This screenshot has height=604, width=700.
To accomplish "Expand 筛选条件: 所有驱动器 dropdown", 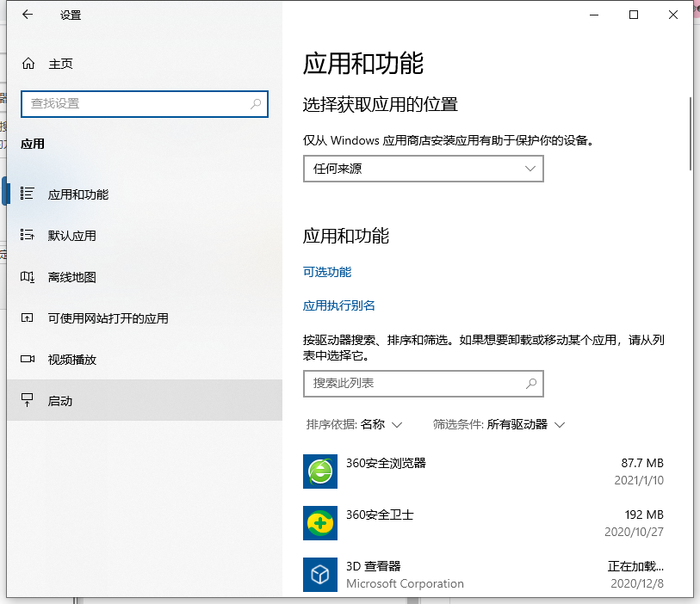I will click(x=499, y=424).
